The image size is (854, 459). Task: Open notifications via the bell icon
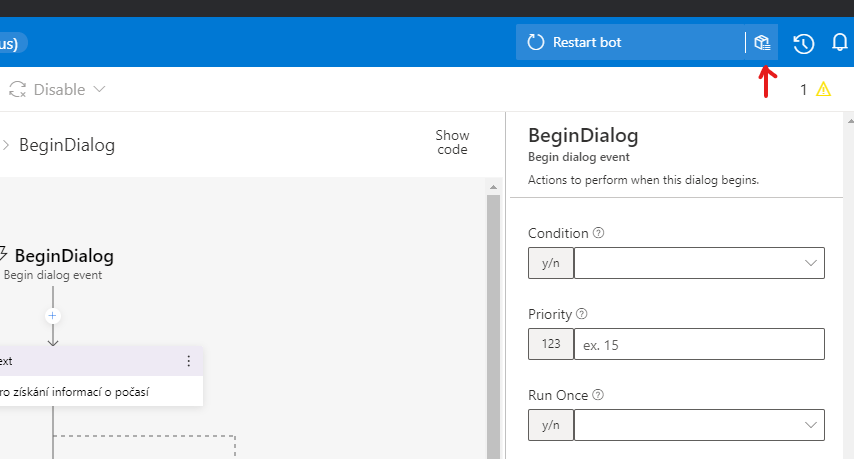click(841, 43)
